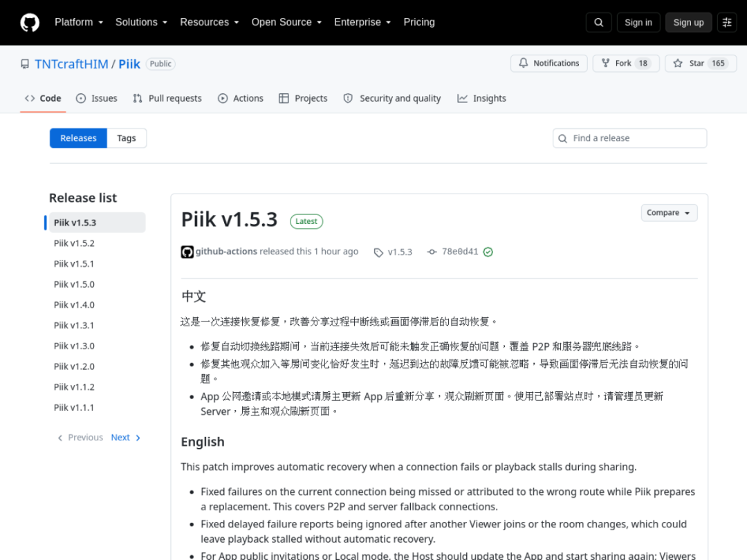This screenshot has height=560, width=747.
Task: Click the search icon in Find a release
Action: tap(562, 138)
